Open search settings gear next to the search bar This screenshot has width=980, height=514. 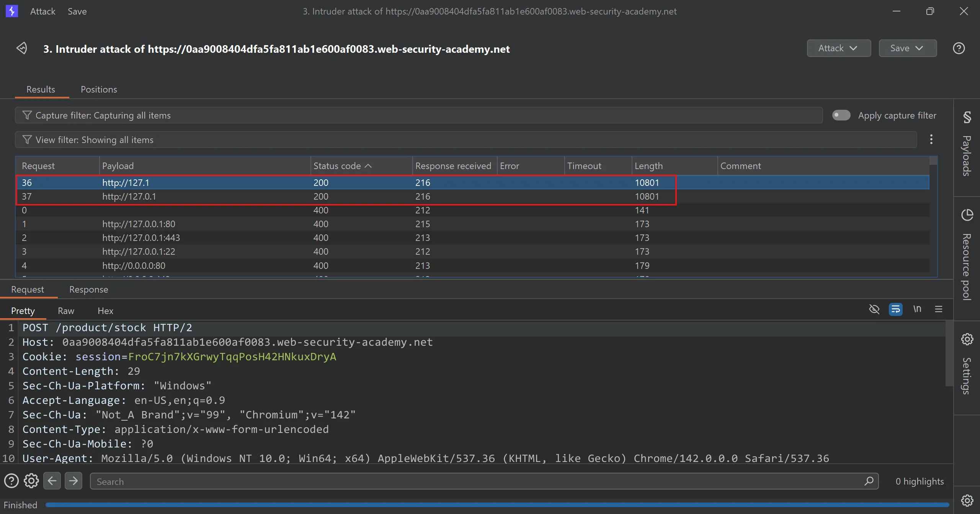pyautogui.click(x=31, y=481)
